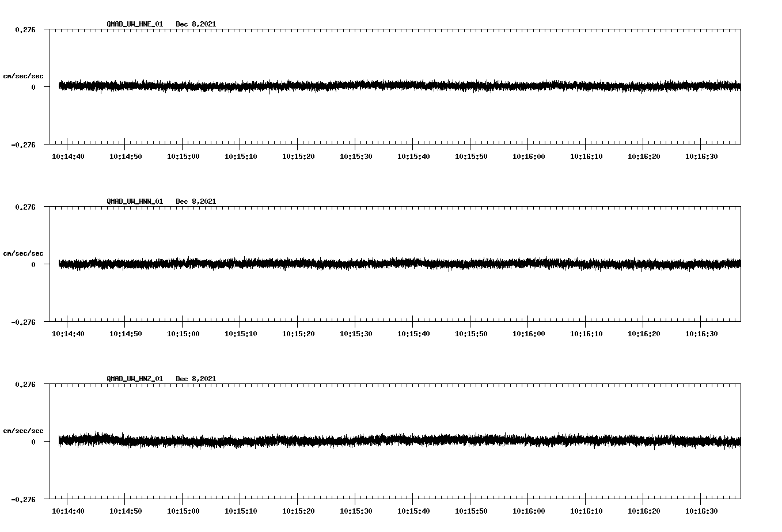Click the 0.276 upper limit on HNE plot
Image resolution: width=782 pixels, height=532 pixels.
point(25,29)
